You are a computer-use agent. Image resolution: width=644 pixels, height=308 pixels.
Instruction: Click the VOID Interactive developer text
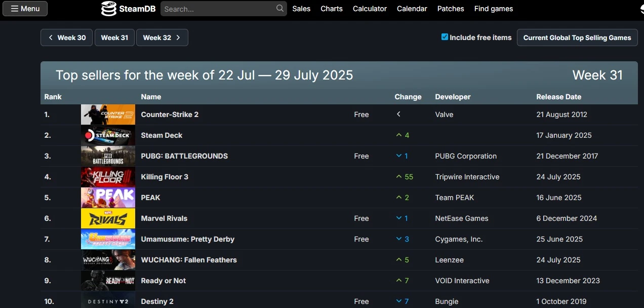pyautogui.click(x=462, y=281)
